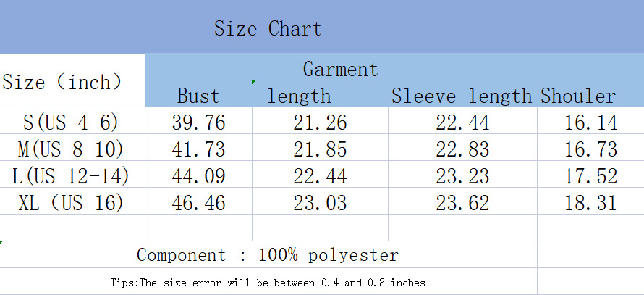Image resolution: width=644 pixels, height=295 pixels.
Task: Click the Component 100% polyester cell
Action: click(x=268, y=255)
